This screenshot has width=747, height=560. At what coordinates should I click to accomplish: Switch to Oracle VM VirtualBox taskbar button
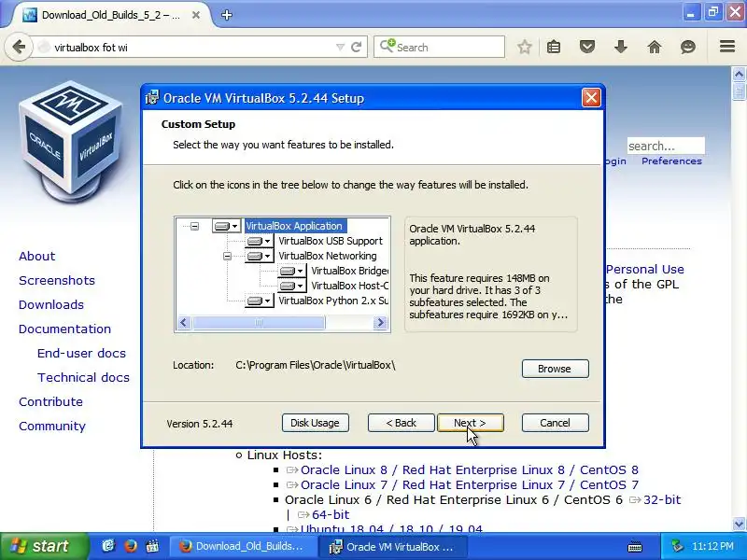tap(394, 546)
